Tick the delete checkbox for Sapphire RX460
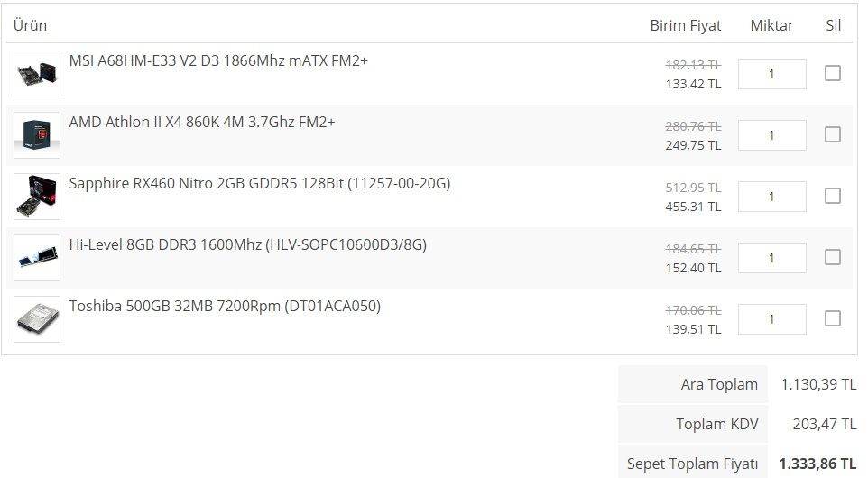 833,196
